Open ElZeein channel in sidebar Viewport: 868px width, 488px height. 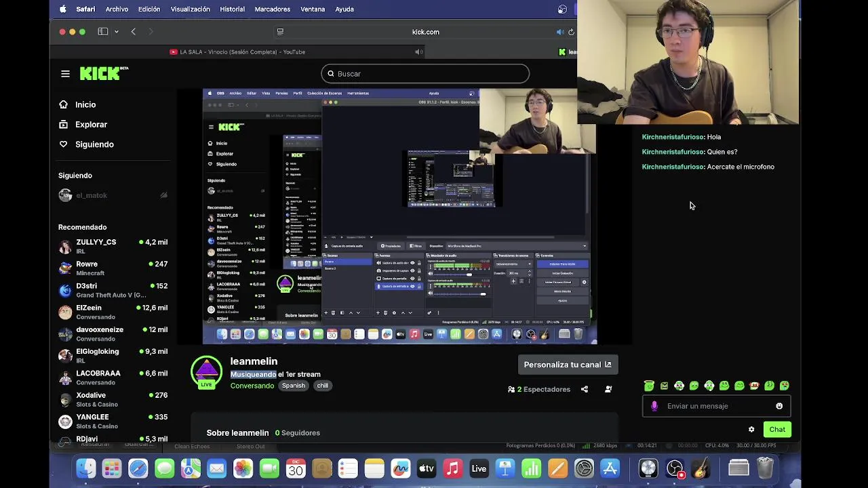(x=113, y=312)
